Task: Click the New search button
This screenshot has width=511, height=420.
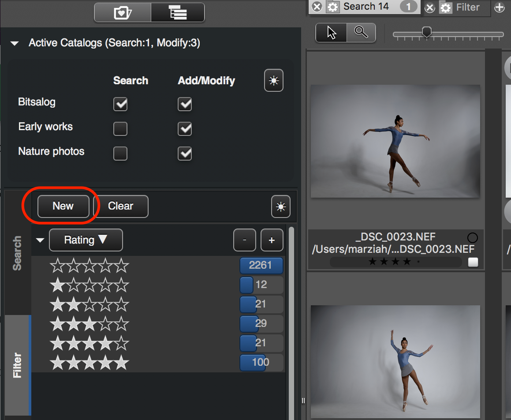Action: click(x=63, y=206)
